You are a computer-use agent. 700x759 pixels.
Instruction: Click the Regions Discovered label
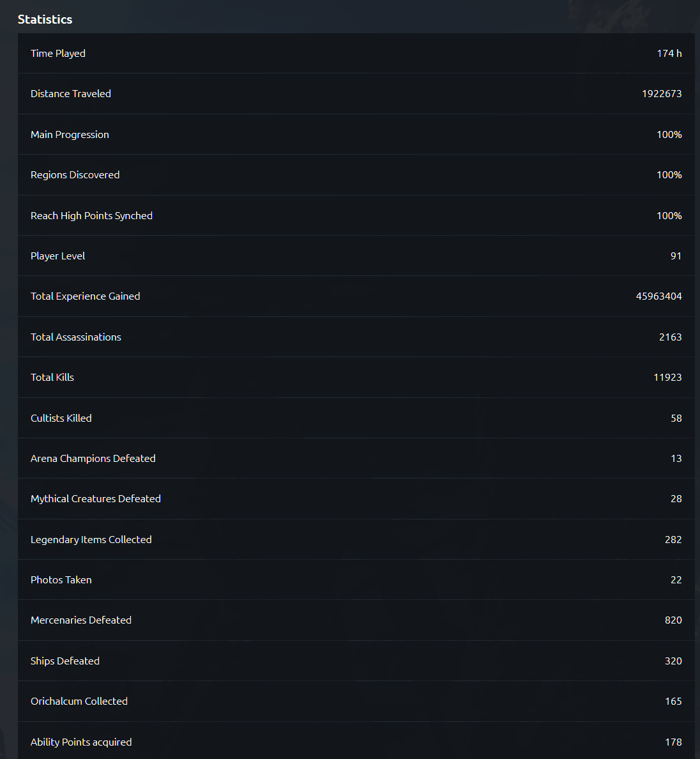pos(75,174)
